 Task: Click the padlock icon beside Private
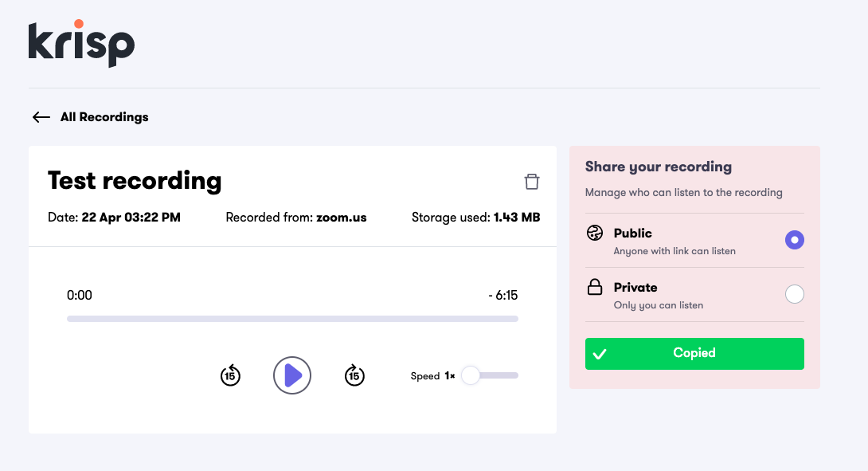pyautogui.click(x=595, y=287)
